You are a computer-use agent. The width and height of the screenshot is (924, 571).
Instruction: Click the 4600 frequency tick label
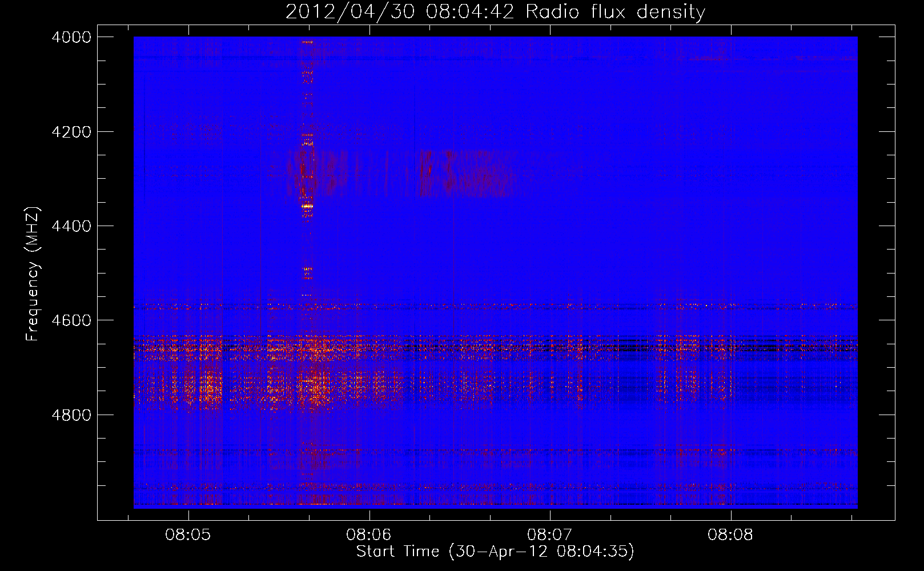[71, 320]
